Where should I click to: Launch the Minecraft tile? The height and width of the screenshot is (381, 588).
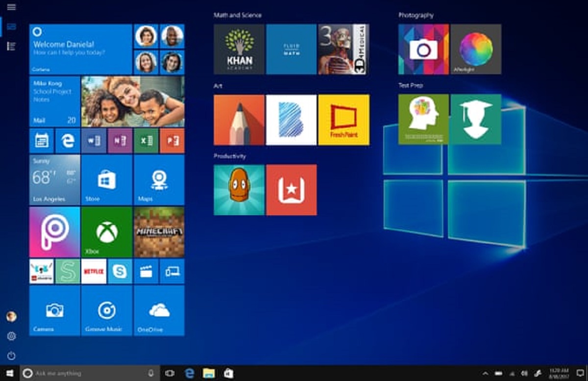159,232
